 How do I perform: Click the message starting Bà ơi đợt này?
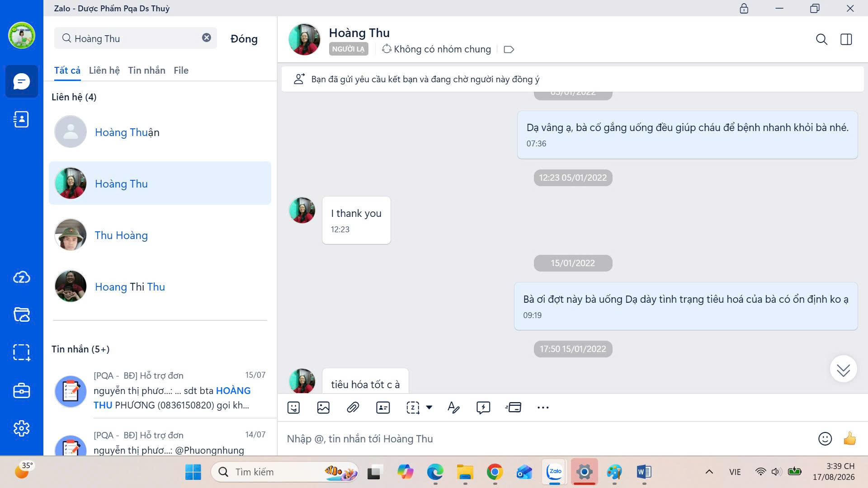686,306
